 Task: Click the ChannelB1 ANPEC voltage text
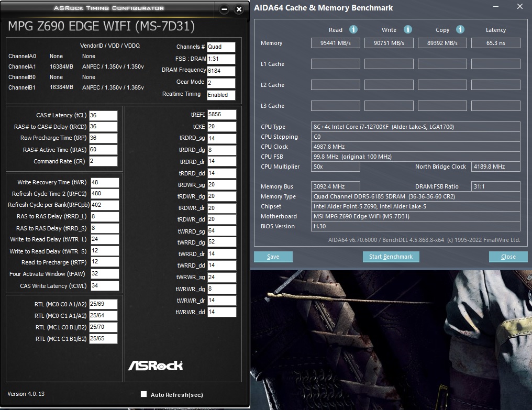coord(113,87)
